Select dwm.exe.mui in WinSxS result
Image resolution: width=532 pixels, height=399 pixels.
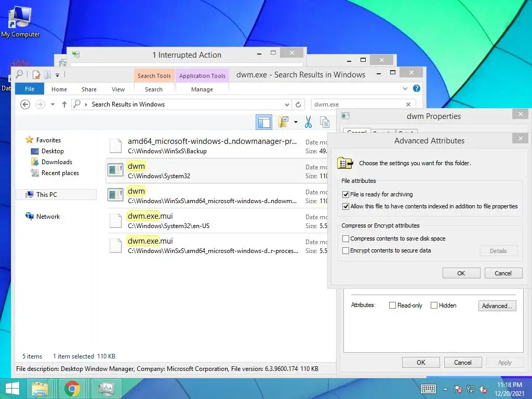[x=217, y=246]
